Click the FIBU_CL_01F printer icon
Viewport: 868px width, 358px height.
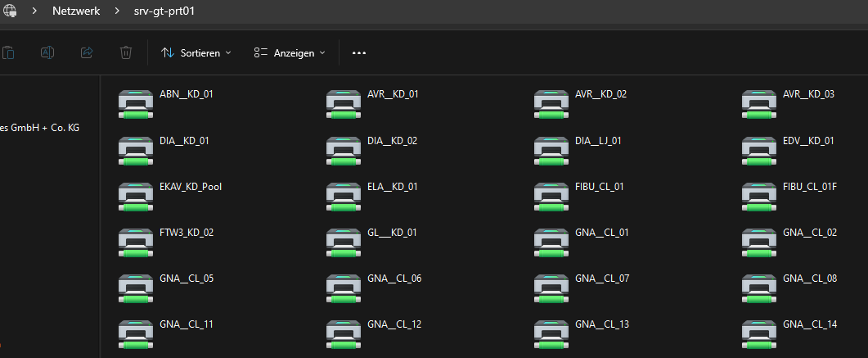tap(758, 194)
